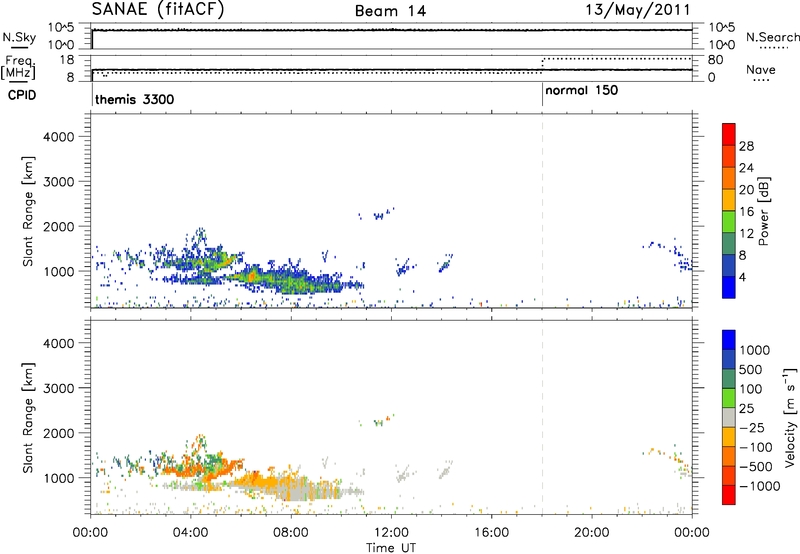Click the 18 tick on the frequency axis
This screenshot has width=800, height=554.
pyautogui.click(x=68, y=60)
